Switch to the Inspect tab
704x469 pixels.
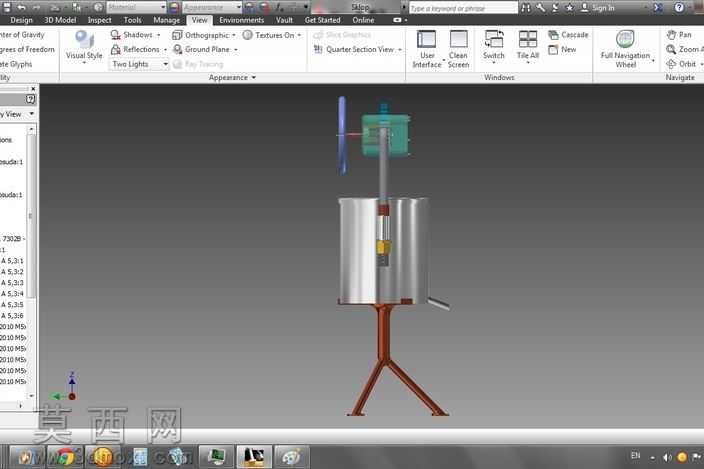coord(99,20)
